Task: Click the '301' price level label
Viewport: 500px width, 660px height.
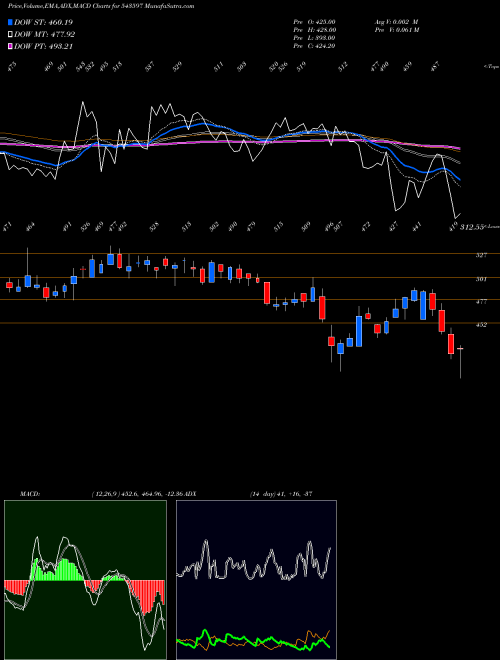Action: (481, 279)
